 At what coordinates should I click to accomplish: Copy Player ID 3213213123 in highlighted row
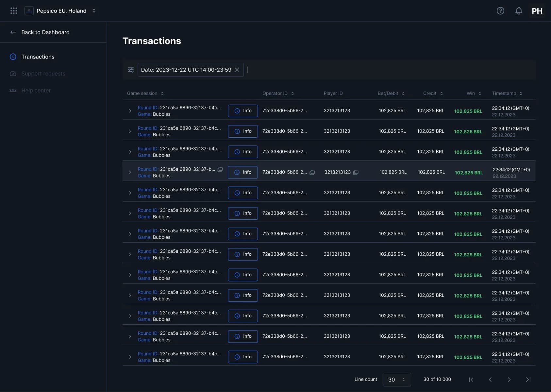pyautogui.click(x=356, y=172)
